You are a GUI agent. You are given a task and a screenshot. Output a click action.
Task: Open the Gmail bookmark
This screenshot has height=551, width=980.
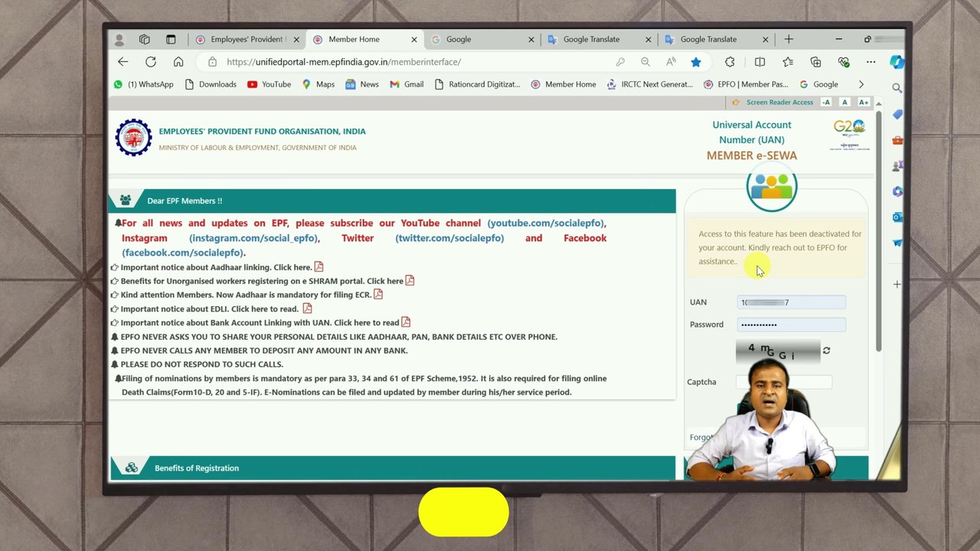pyautogui.click(x=407, y=84)
